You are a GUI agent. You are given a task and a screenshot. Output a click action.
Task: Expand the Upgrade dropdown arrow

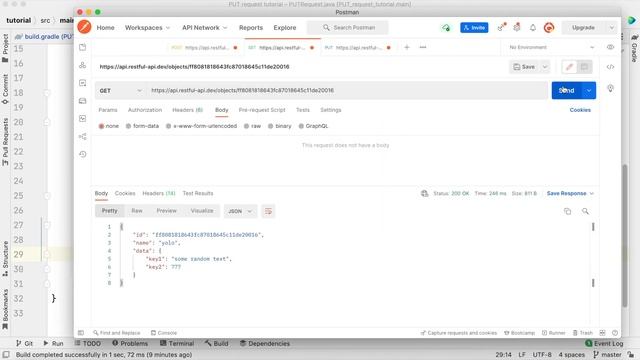(611, 28)
